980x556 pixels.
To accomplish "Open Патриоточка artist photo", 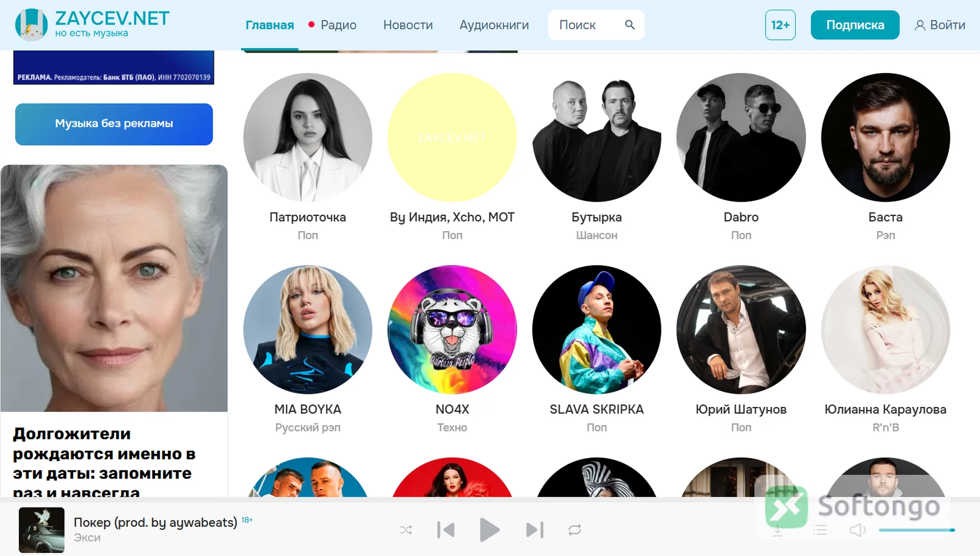I will [x=308, y=137].
